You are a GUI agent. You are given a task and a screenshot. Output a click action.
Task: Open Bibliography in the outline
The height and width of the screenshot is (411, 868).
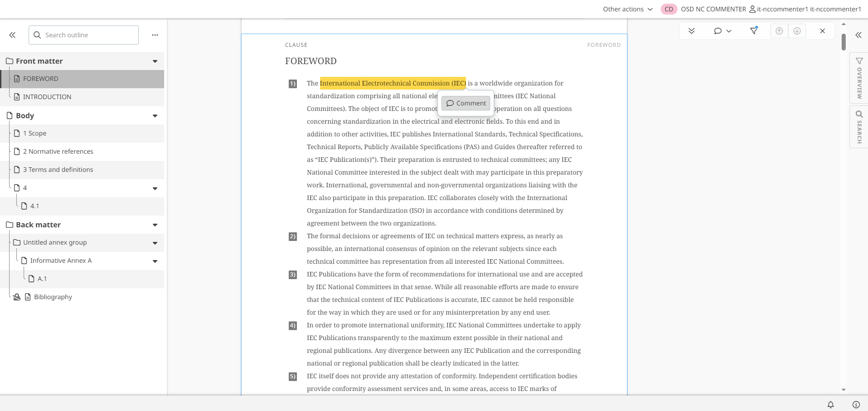[x=53, y=297]
